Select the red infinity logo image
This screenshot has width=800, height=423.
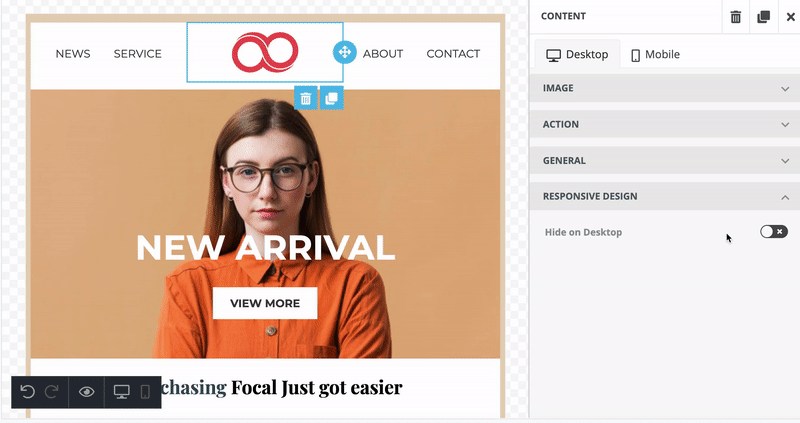click(265, 52)
